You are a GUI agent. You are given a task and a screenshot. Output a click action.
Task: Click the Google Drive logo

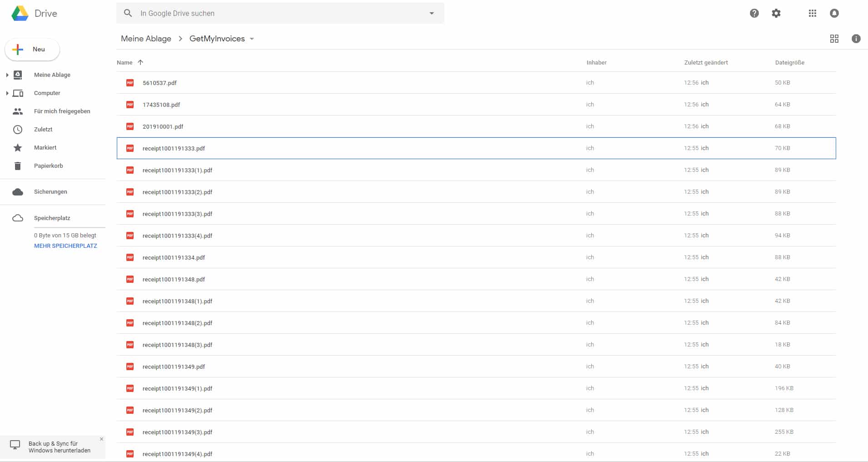tap(20, 13)
